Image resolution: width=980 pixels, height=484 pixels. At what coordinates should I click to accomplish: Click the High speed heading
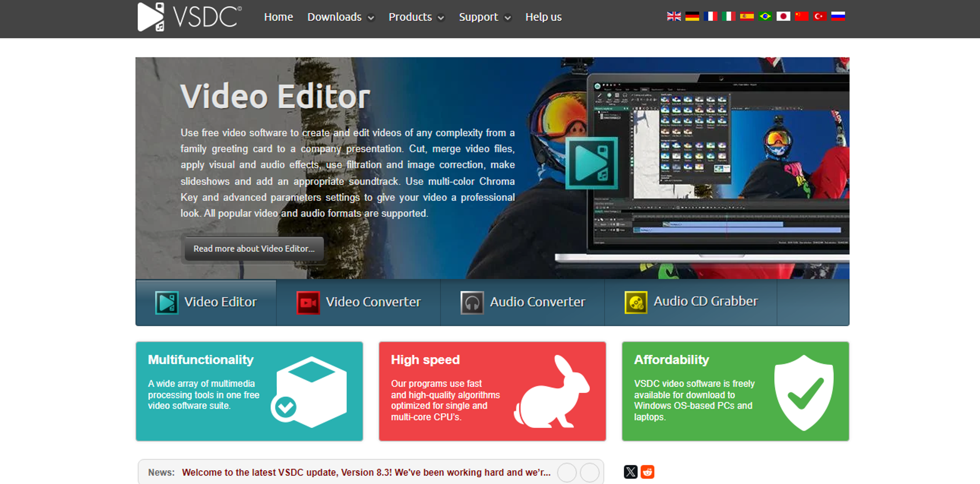[425, 360]
